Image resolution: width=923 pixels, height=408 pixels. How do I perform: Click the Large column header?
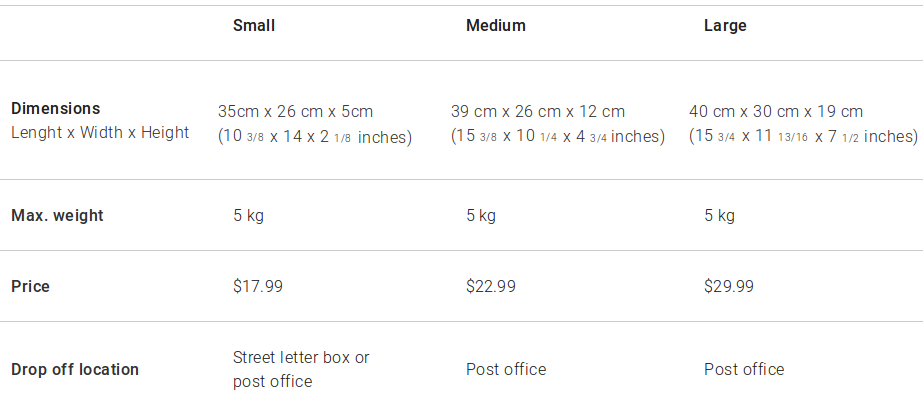tap(725, 26)
